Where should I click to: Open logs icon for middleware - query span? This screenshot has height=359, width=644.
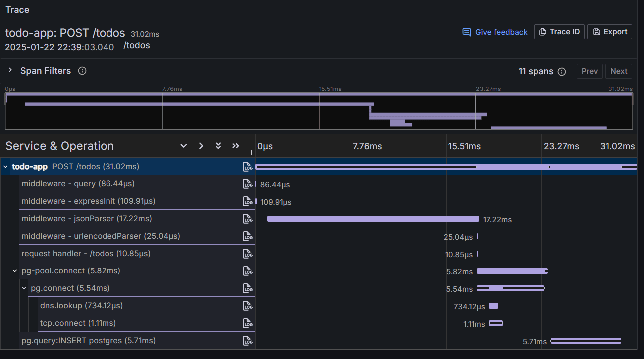[248, 184]
